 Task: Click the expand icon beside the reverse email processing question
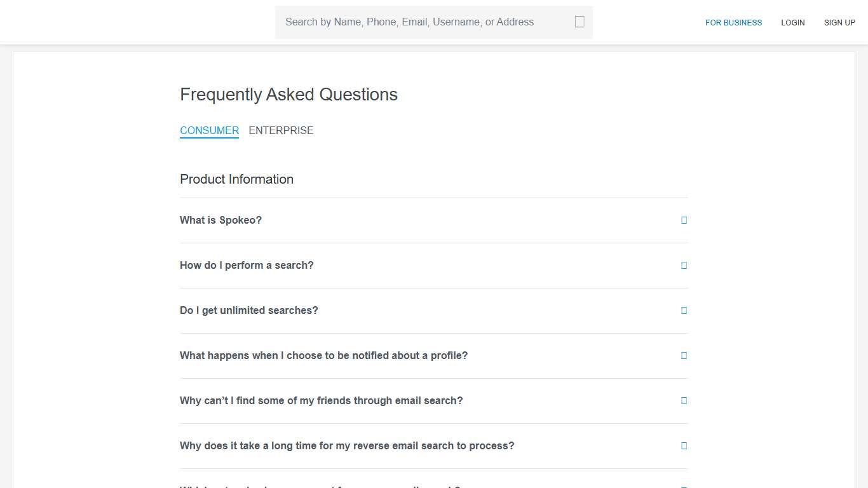pos(684,445)
